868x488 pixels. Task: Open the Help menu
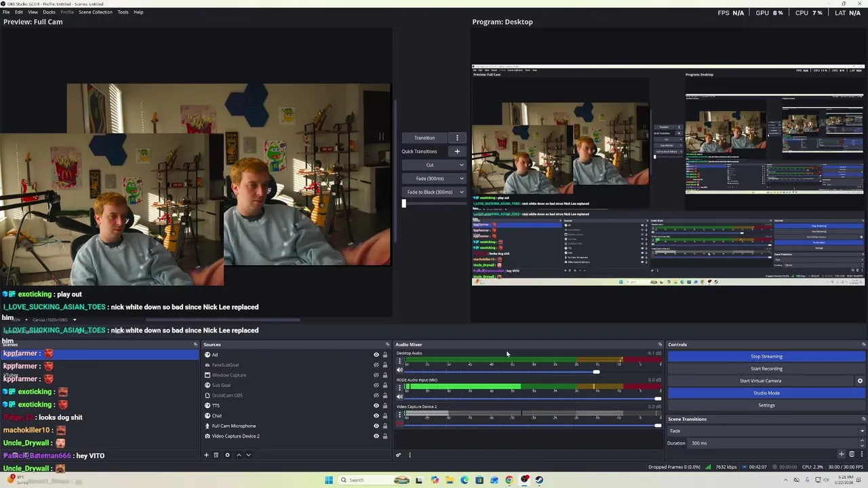[138, 12]
